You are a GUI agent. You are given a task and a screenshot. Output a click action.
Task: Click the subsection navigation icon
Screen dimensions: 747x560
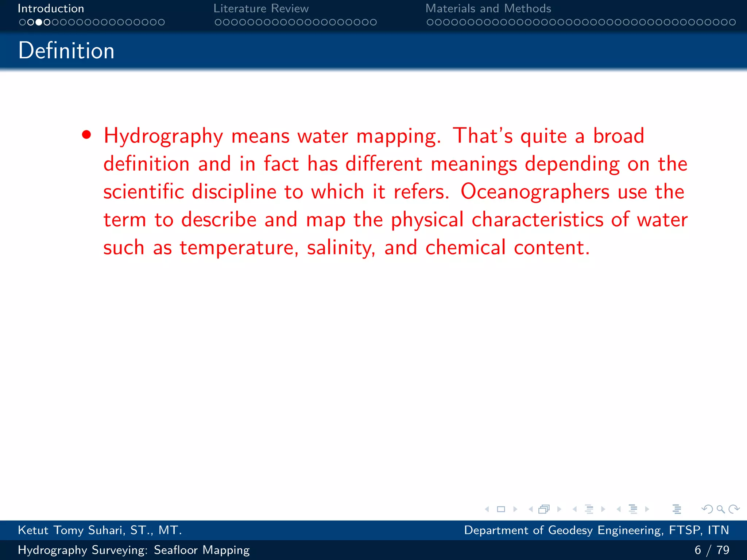coord(589,509)
